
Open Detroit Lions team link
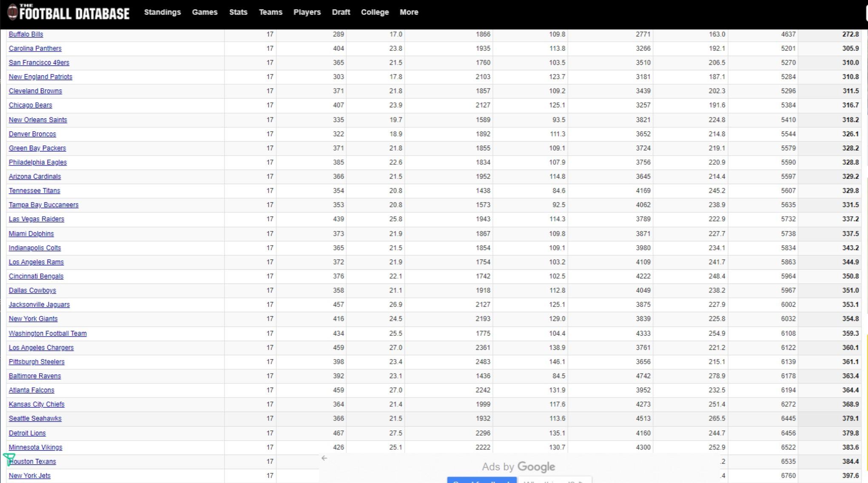(27, 433)
